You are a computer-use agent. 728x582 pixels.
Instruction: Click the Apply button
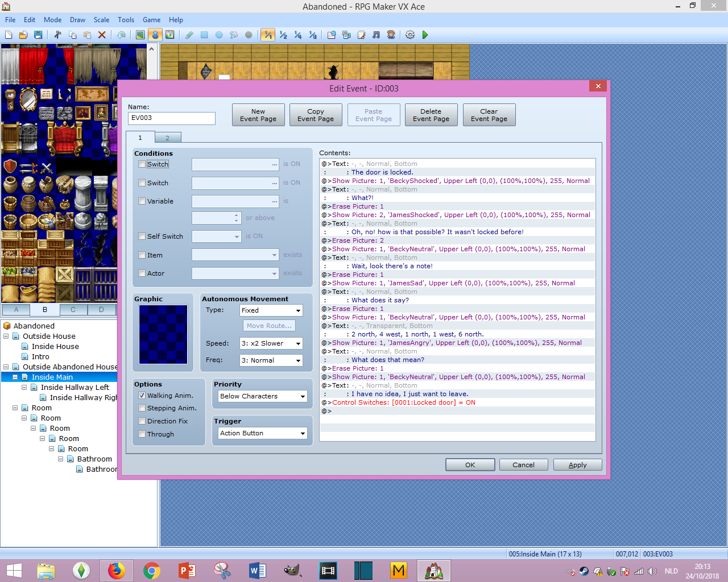pyautogui.click(x=578, y=465)
